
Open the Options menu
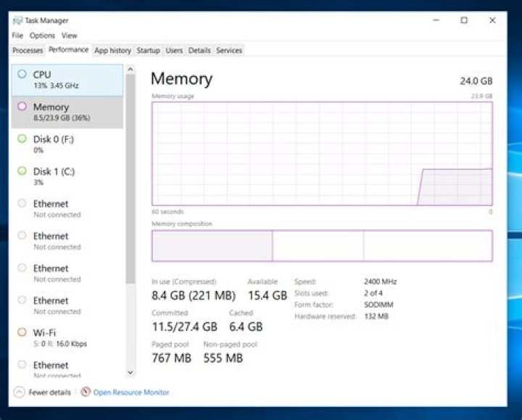[42, 36]
